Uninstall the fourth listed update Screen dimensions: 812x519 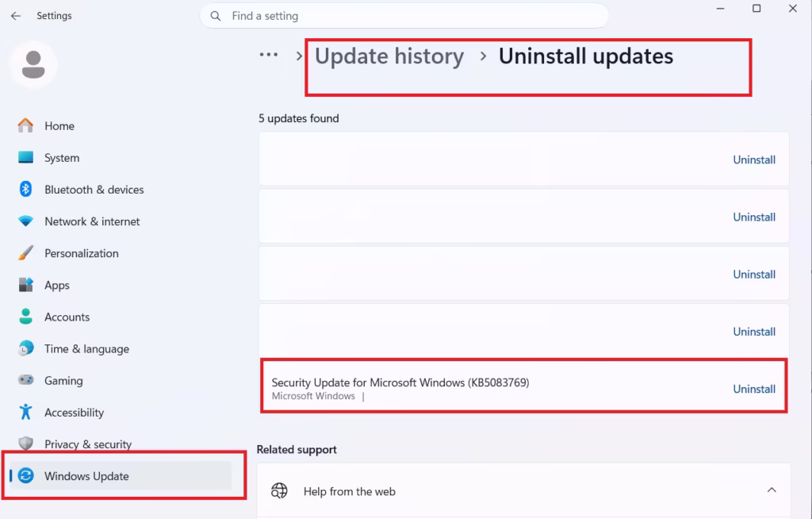754,331
